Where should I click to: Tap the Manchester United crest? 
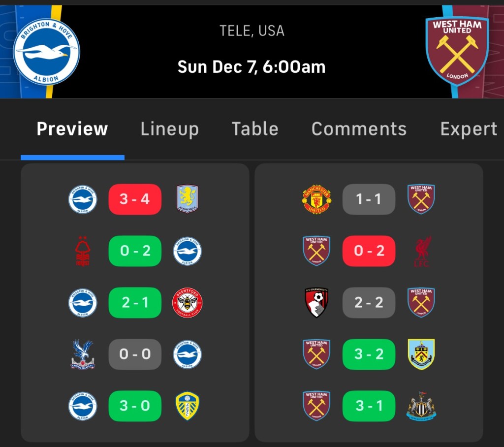(316, 199)
